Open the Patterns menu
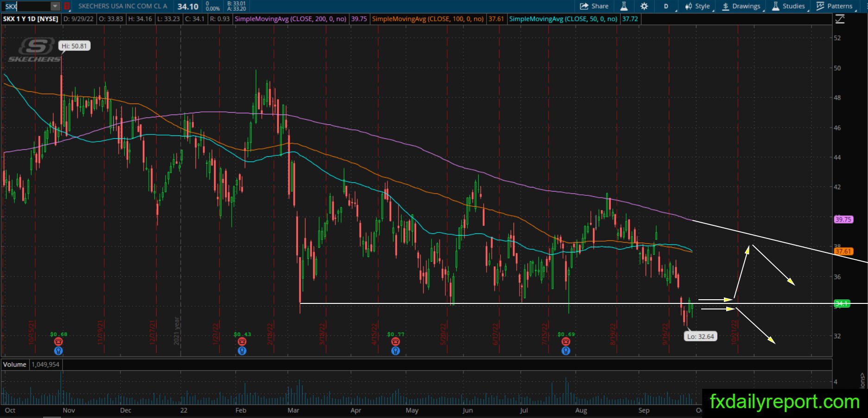868x418 pixels. pos(835,6)
